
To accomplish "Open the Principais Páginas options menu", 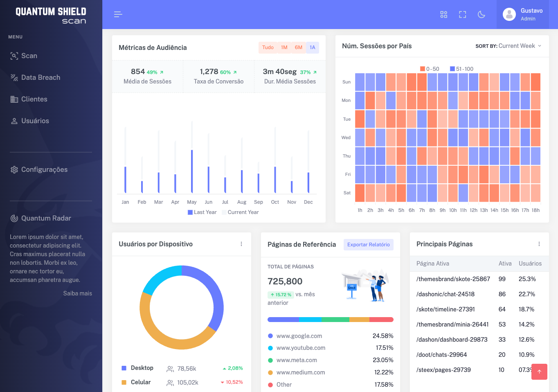I will pos(539,244).
